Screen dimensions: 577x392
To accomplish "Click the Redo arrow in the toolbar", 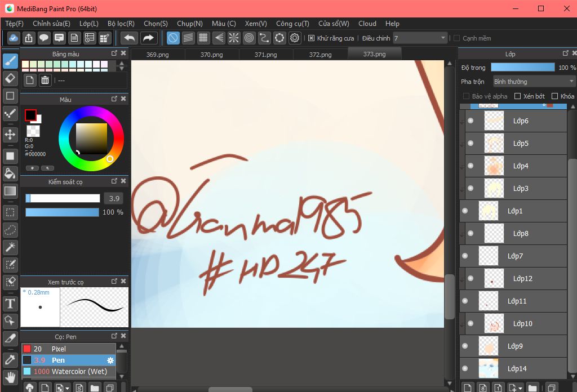I will coord(148,38).
